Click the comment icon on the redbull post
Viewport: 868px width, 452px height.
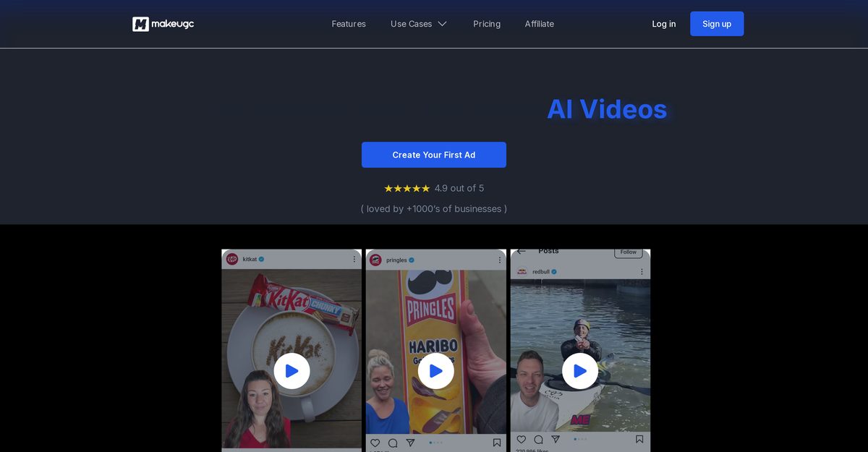tap(538, 439)
